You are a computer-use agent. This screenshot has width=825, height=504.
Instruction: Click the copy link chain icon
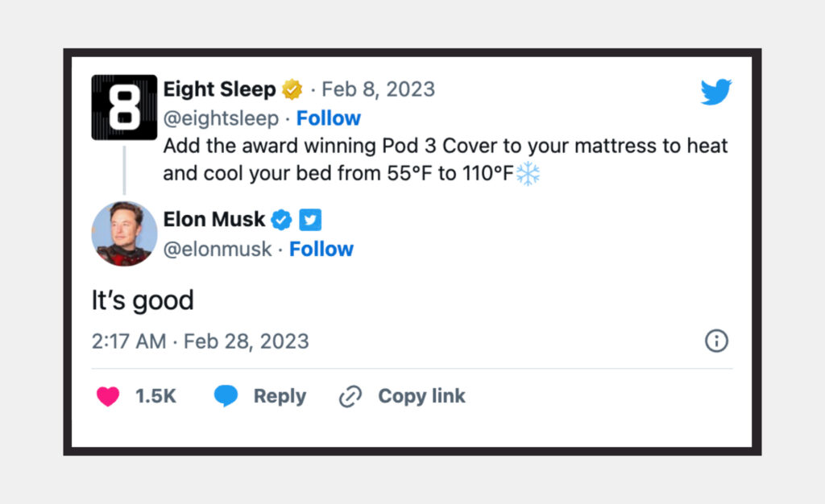350,396
